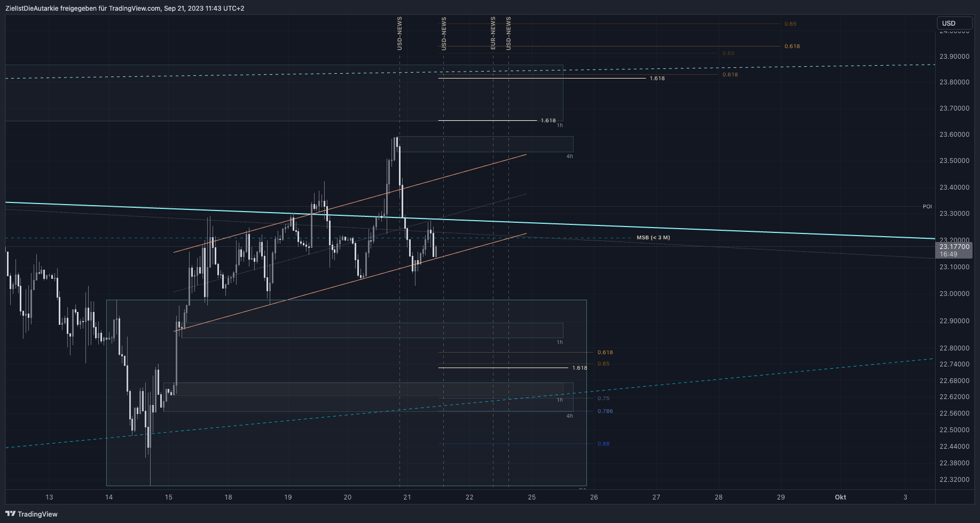The height and width of the screenshot is (523, 980).
Task: Click the 23.50000 price axis label
Action: click(954, 160)
